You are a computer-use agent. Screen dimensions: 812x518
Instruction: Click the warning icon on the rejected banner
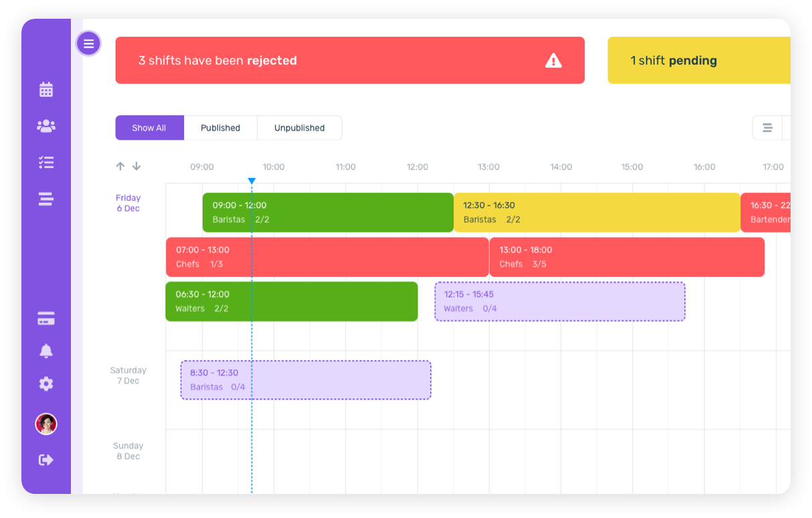[553, 60]
